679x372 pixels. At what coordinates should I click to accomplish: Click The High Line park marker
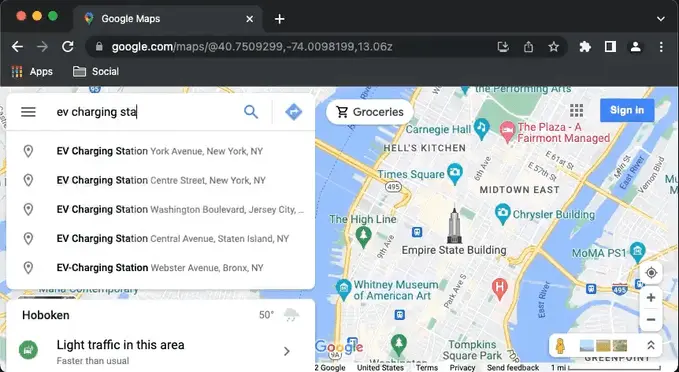363,236
